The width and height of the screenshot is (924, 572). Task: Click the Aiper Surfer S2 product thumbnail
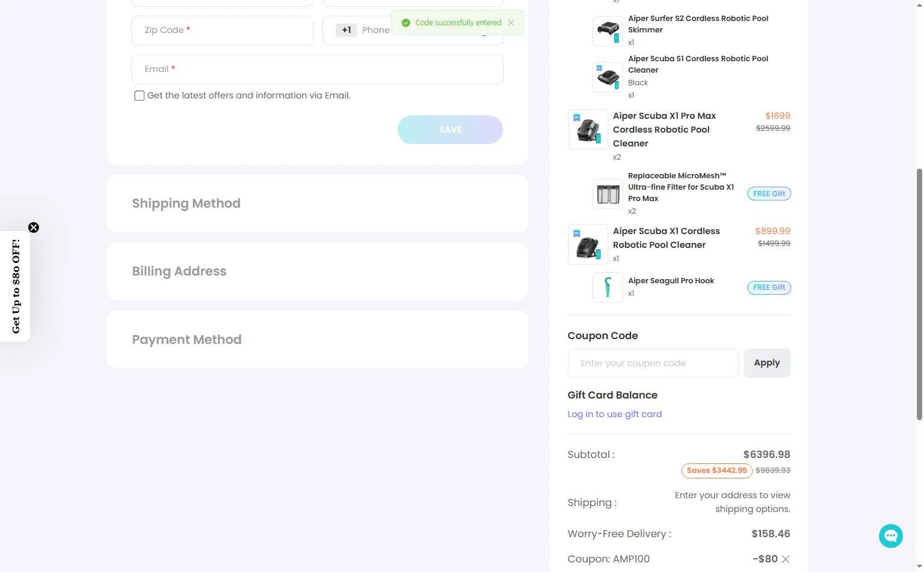608,31
